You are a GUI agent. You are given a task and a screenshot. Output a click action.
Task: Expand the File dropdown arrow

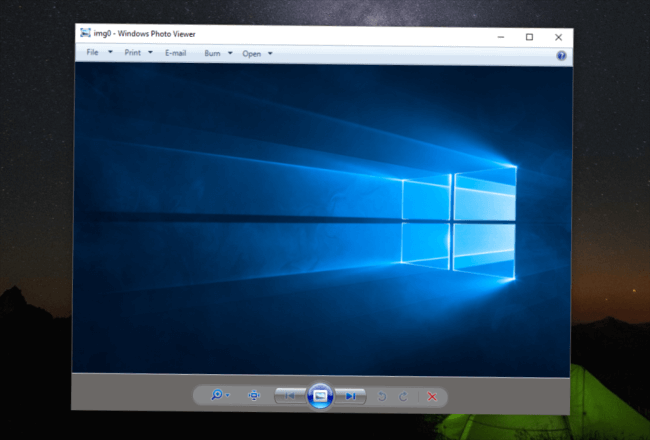pos(110,52)
